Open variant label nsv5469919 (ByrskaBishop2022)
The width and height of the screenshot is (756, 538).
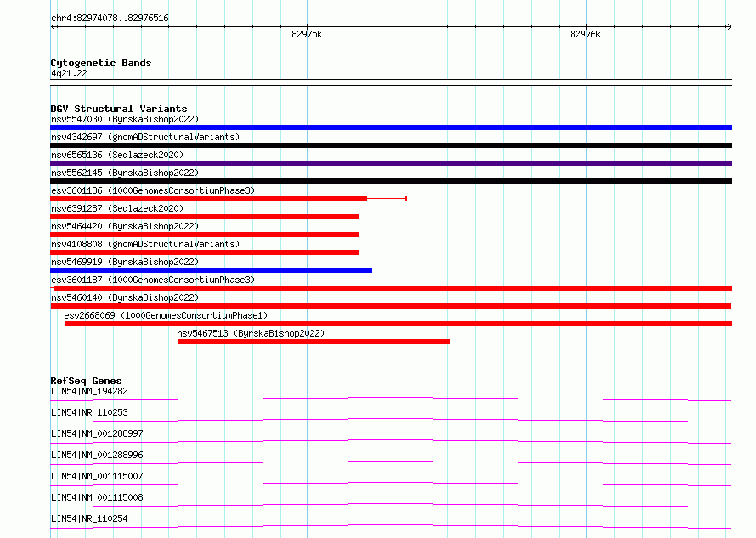(125, 262)
